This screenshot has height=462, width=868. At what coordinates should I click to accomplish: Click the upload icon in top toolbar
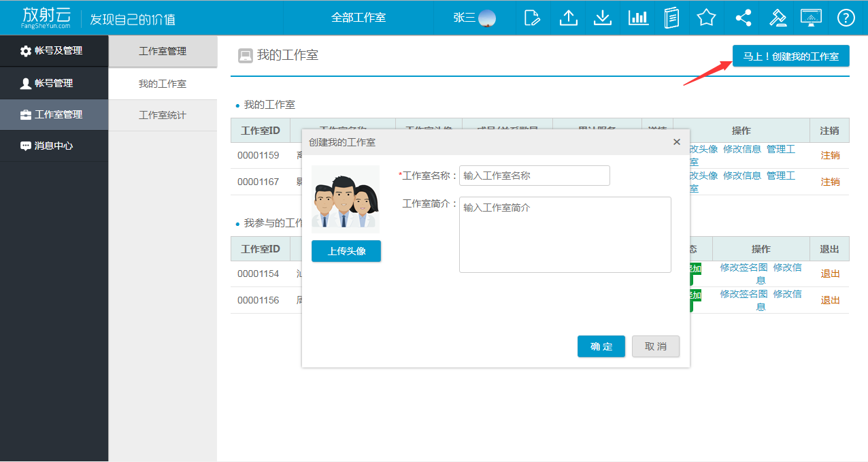coord(568,18)
